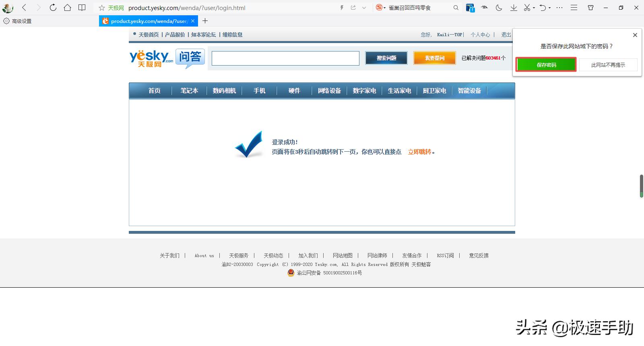Reload the current page
Viewport: 644px width, 346px height.
tap(53, 8)
